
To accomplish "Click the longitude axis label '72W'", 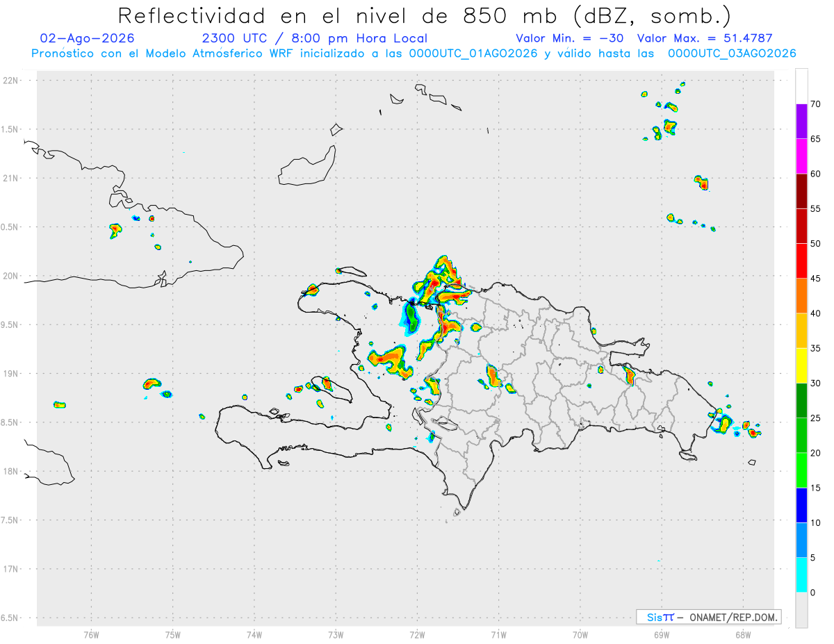I will pyautogui.click(x=417, y=634).
